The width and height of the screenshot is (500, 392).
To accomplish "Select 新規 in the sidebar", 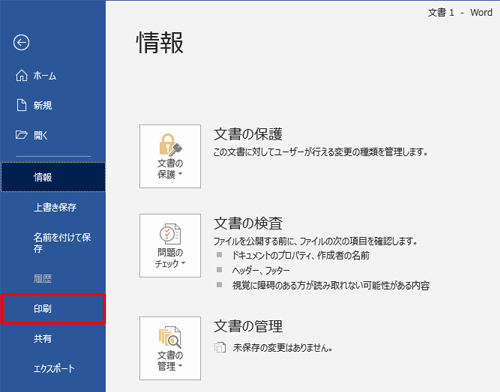I will click(x=53, y=105).
